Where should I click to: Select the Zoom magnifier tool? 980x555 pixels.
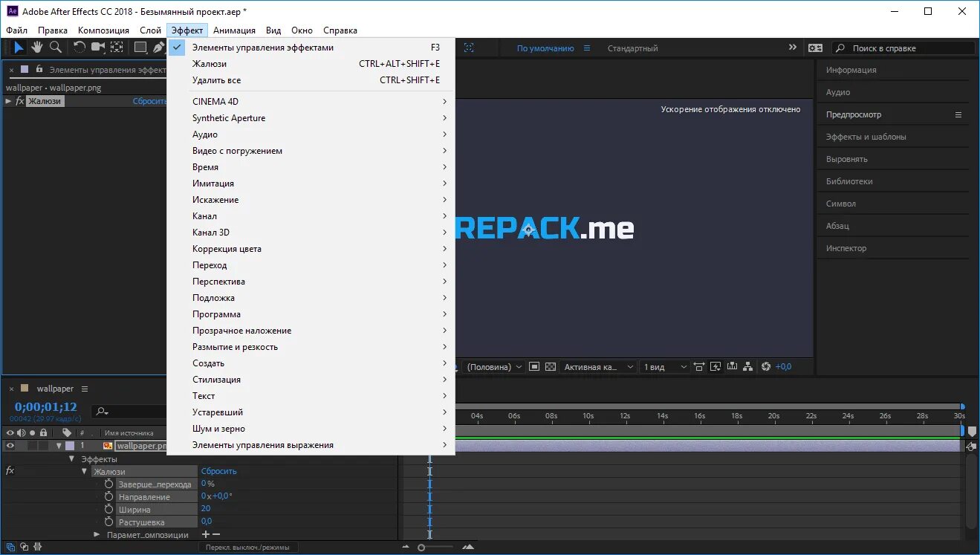(x=56, y=48)
